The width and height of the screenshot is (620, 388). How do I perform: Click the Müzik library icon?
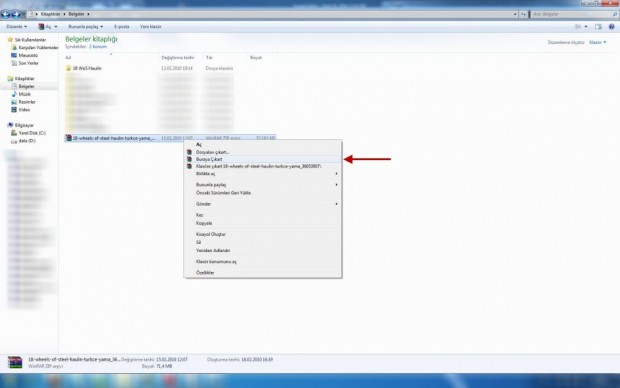pos(14,94)
